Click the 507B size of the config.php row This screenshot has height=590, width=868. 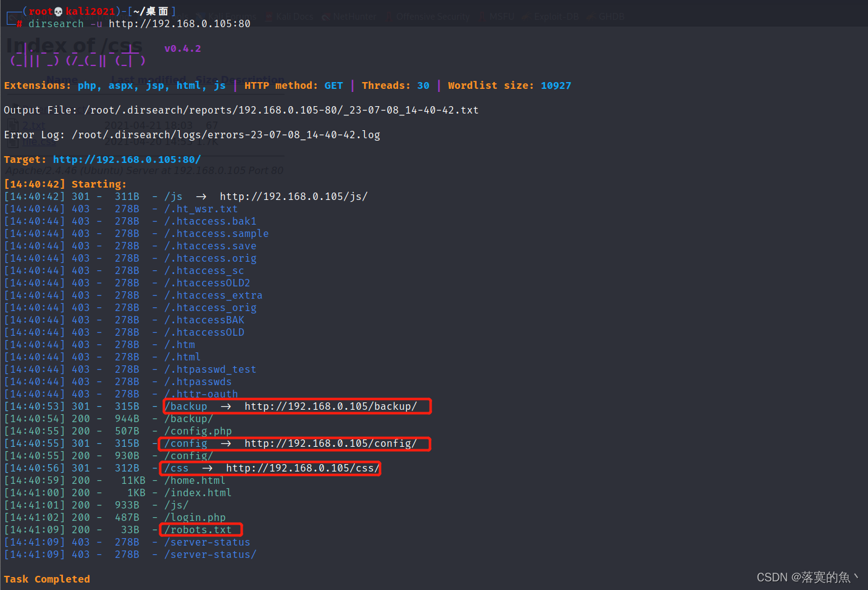127,431
